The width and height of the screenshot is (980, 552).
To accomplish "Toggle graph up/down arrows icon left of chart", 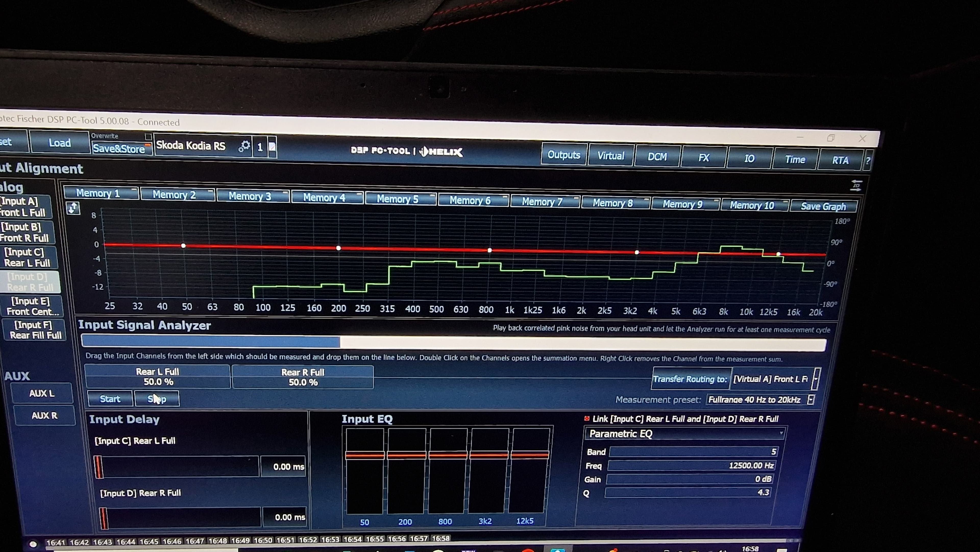I will point(73,208).
